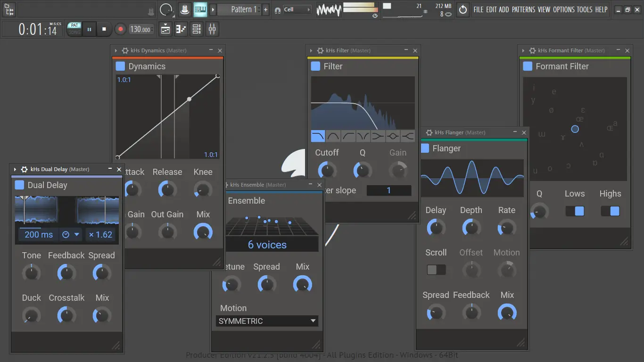Image resolution: width=644 pixels, height=362 pixels.
Task: Open the Playlist view from the toolbar
Action: (165, 29)
